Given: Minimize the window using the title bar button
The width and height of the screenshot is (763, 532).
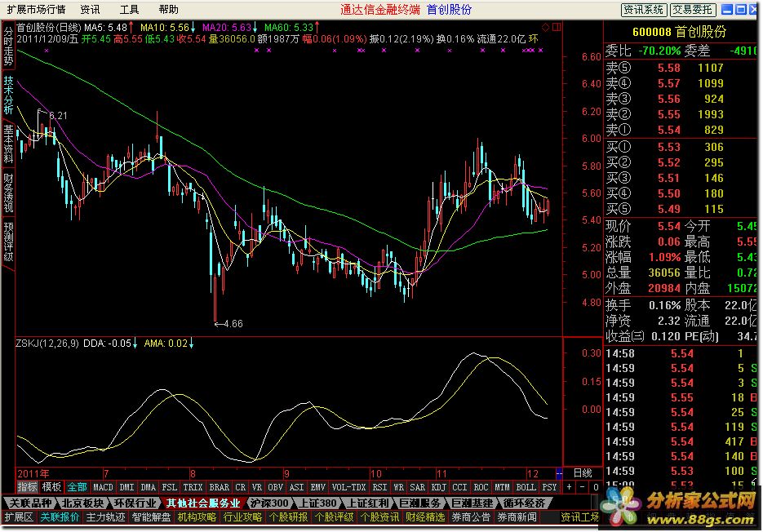Looking at the screenshot, I should [727, 9].
